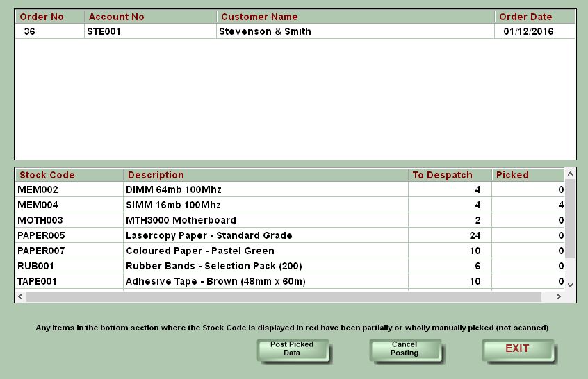Click SIMM 16mb 100Mhz description
Screen dimensions: 588x379
[x=266, y=205]
